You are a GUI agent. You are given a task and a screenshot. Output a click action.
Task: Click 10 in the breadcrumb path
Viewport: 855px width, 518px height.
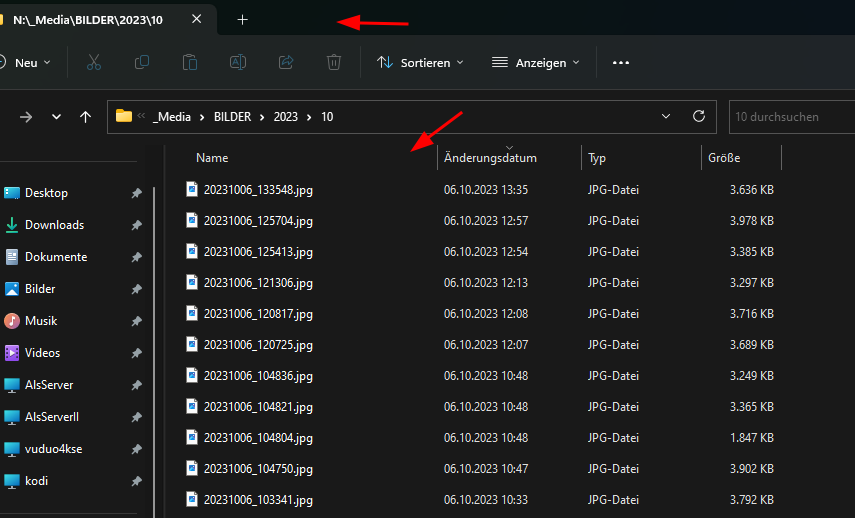click(x=327, y=117)
